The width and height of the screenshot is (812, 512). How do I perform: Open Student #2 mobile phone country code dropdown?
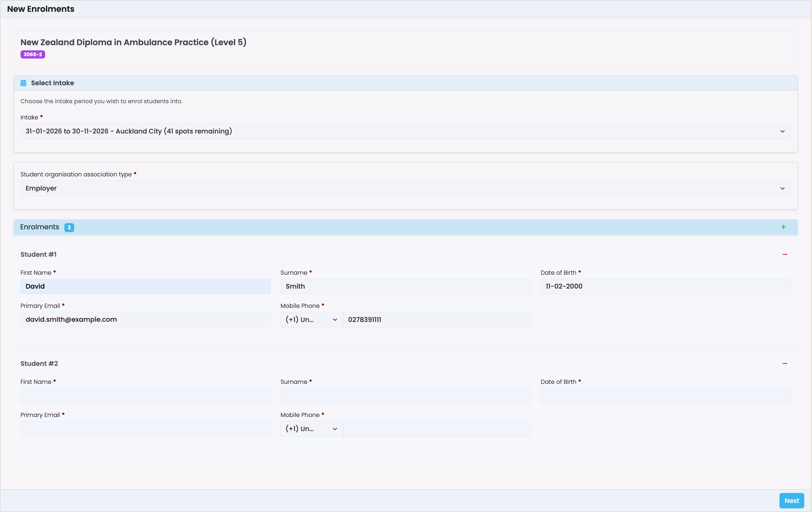311,429
